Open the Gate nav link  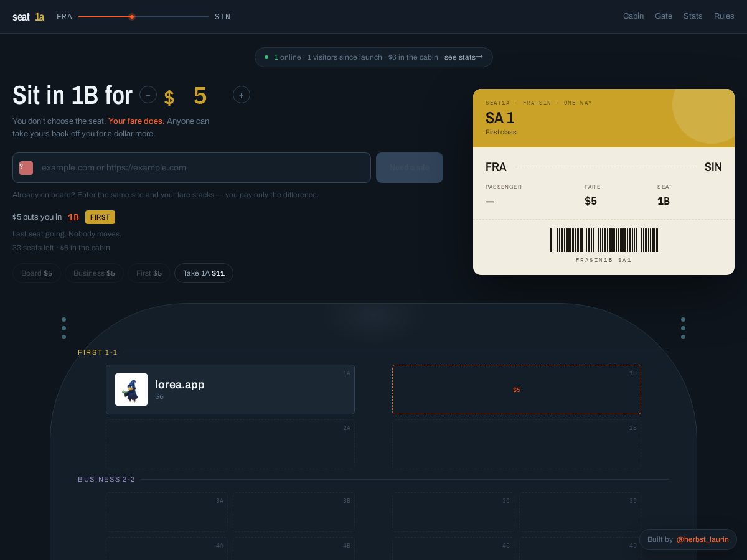[664, 16]
